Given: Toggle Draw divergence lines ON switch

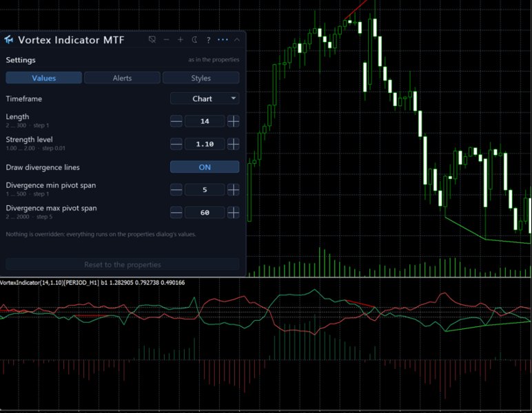Looking at the screenshot, I should [x=205, y=167].
